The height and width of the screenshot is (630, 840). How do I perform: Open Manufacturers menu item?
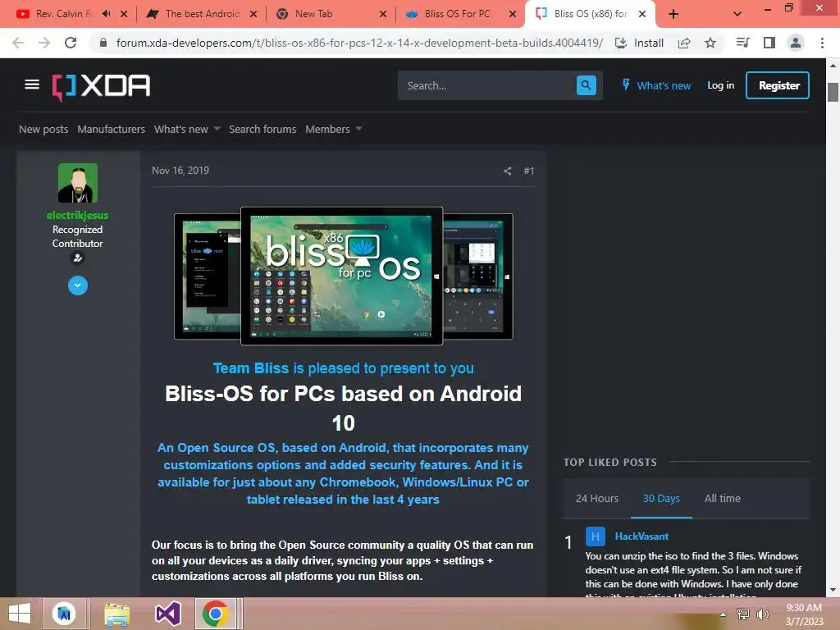point(111,129)
